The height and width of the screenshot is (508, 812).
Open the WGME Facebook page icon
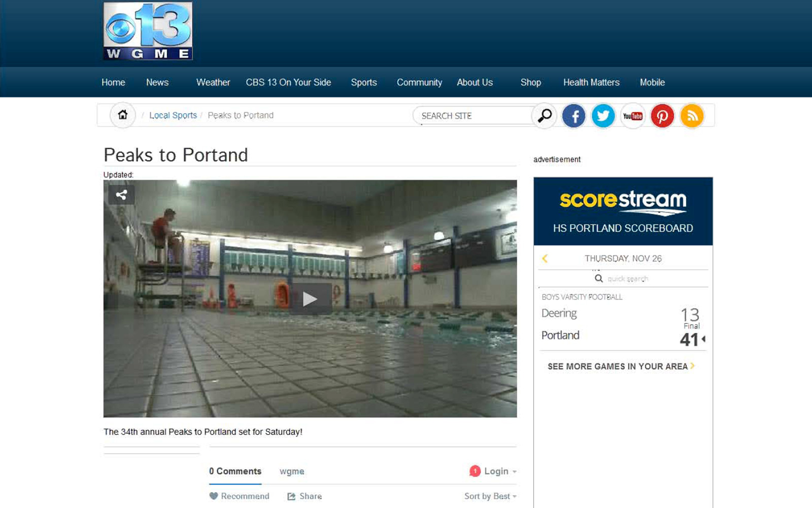coord(573,116)
